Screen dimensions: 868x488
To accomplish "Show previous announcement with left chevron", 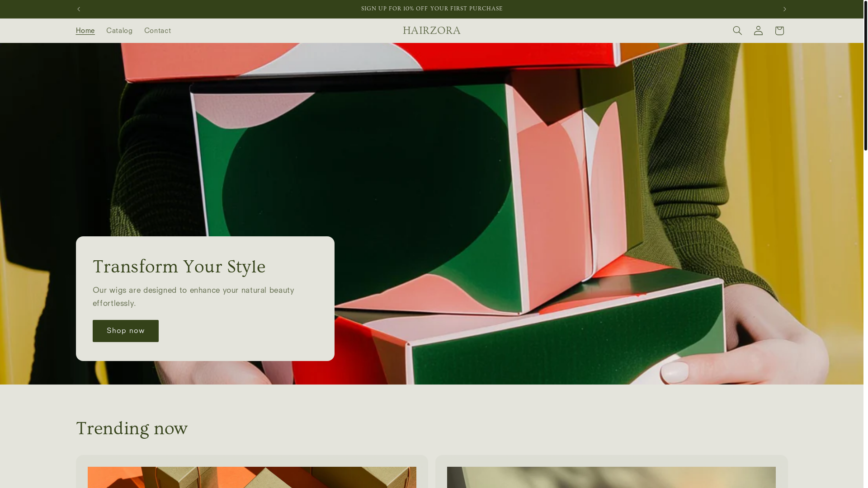I will 79,9.
